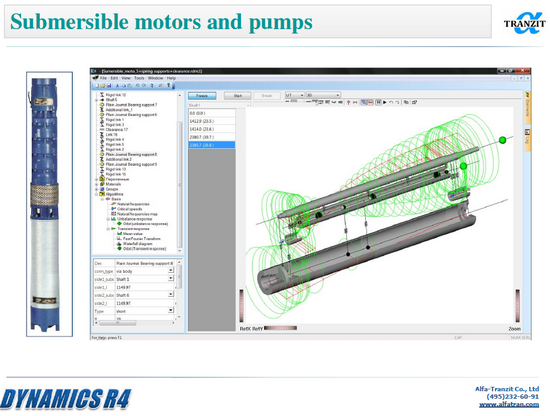
Task: Select Clearance 17 in model tree
Action: (x=117, y=129)
